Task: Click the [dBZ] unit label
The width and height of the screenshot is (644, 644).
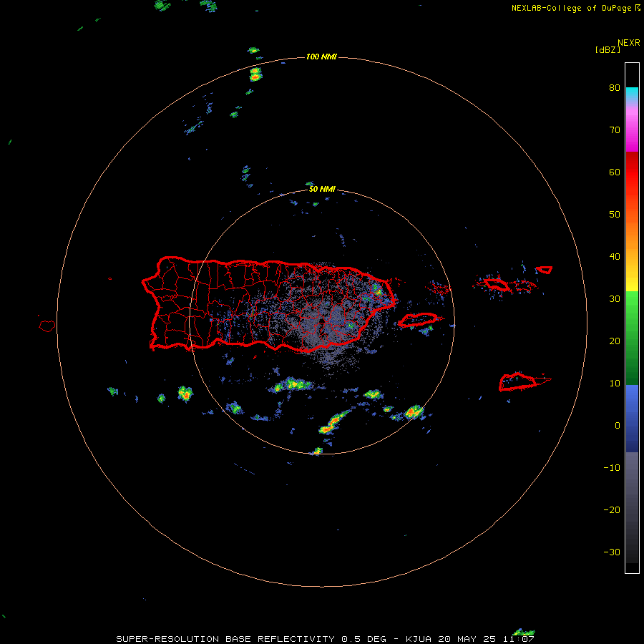Action: tap(608, 50)
